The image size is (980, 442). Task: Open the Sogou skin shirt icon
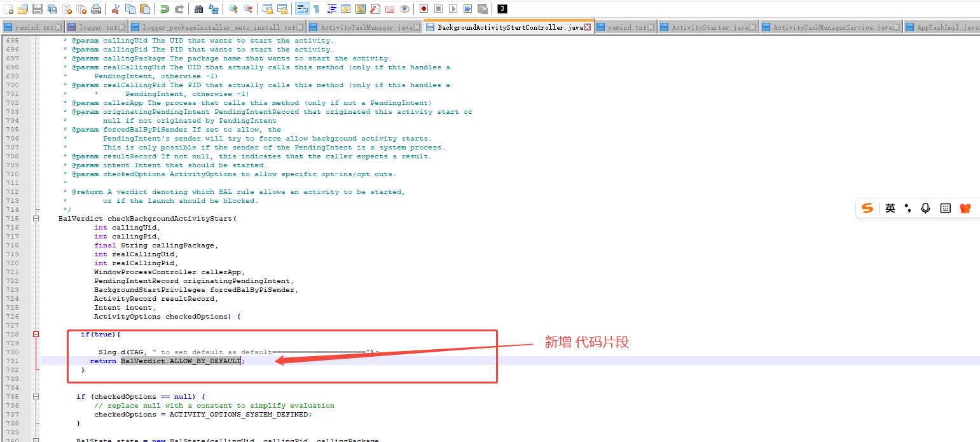(965, 208)
